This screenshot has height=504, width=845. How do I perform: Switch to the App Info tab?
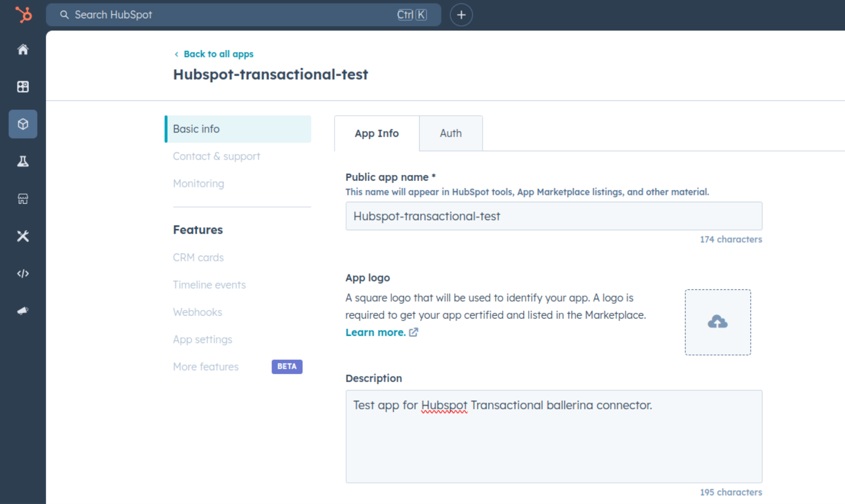[x=377, y=133]
